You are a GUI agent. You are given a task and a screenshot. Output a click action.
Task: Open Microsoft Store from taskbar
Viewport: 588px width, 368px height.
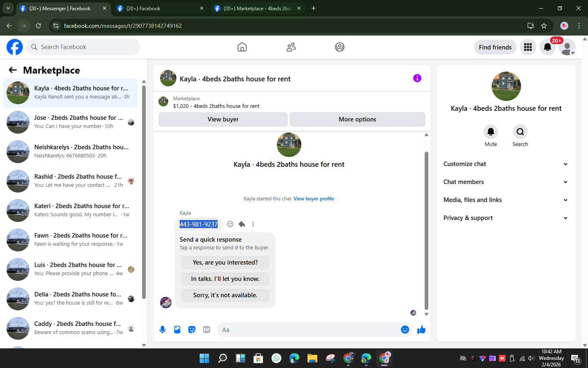[258, 359]
